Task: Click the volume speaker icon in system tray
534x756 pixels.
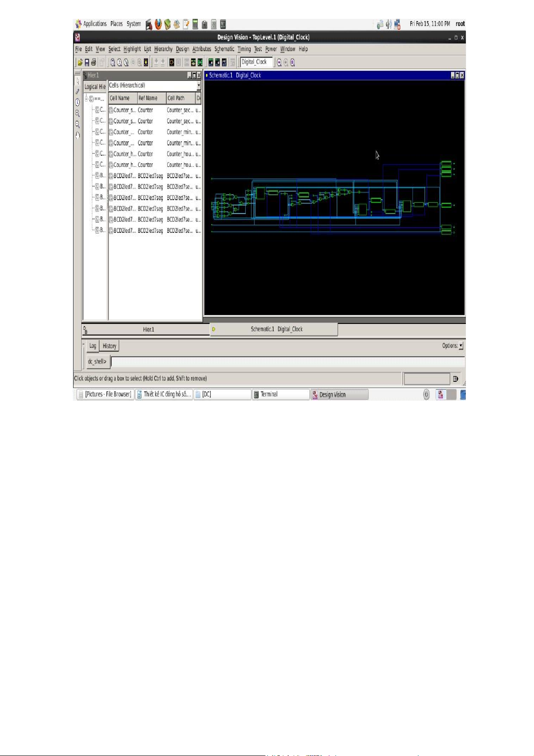Action: (x=389, y=24)
